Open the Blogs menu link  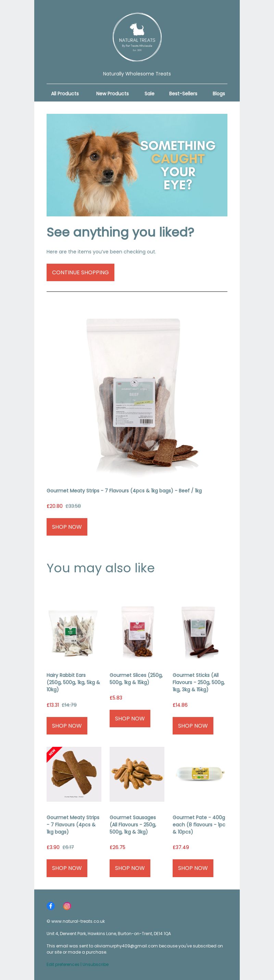(x=219, y=94)
